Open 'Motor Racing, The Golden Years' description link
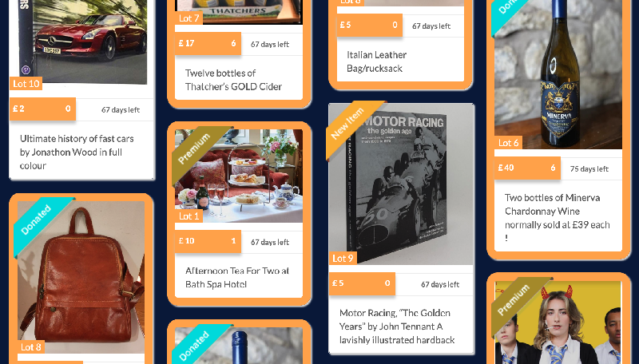Screen dimensions: 639x364 [x=397, y=326]
